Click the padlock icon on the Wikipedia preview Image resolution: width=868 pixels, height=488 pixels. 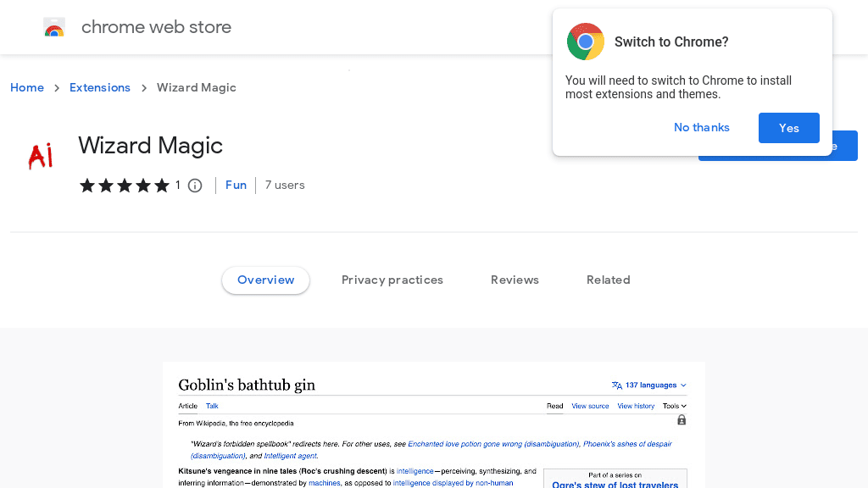click(x=681, y=419)
